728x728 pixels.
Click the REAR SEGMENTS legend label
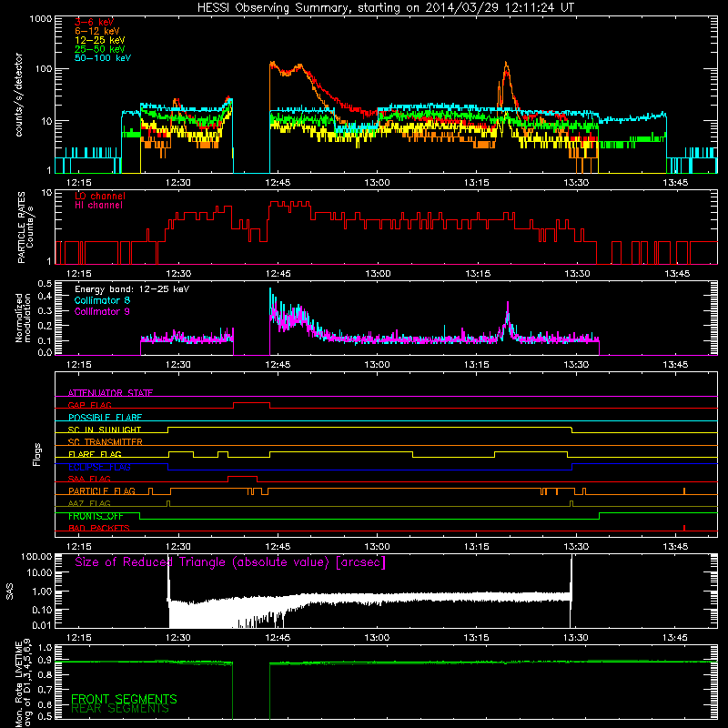coord(120,709)
